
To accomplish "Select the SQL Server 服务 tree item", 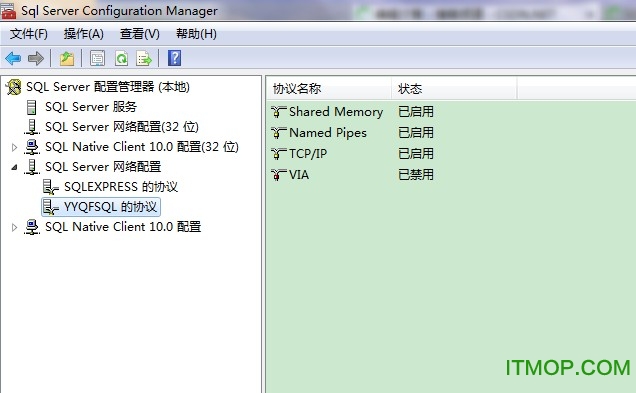I will point(91,107).
